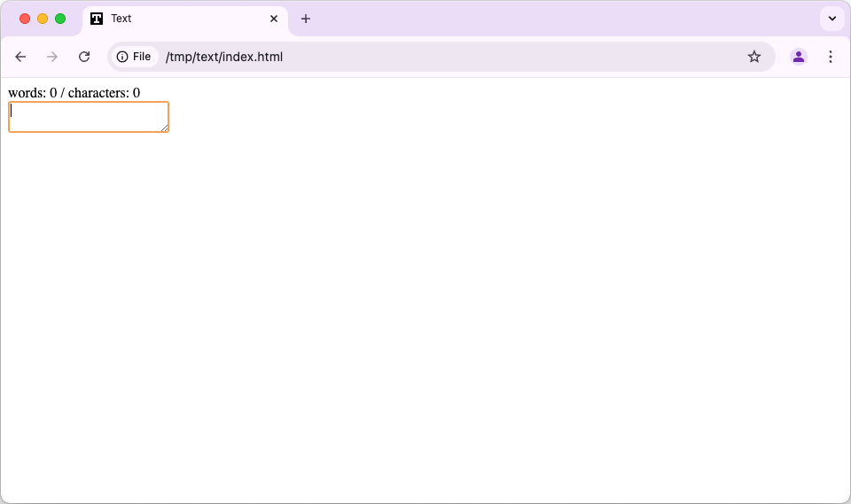Reload the page
This screenshot has height=504, width=851.
coord(84,57)
